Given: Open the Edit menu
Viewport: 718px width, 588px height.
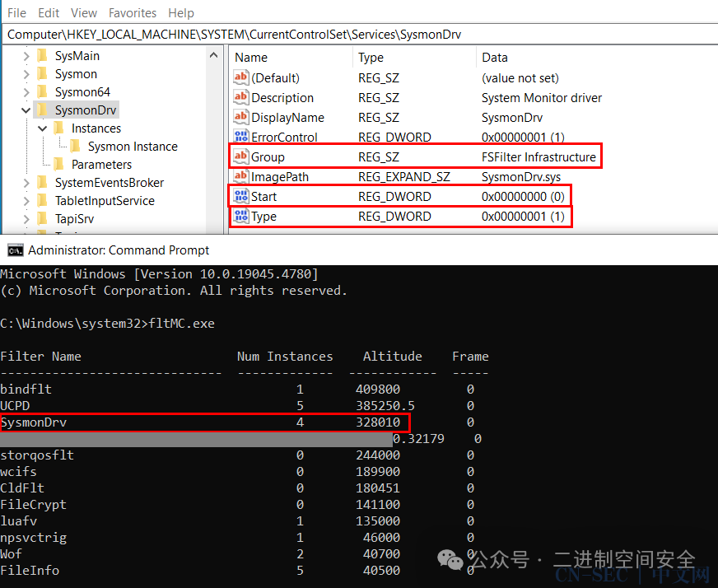Looking at the screenshot, I should (x=49, y=13).
